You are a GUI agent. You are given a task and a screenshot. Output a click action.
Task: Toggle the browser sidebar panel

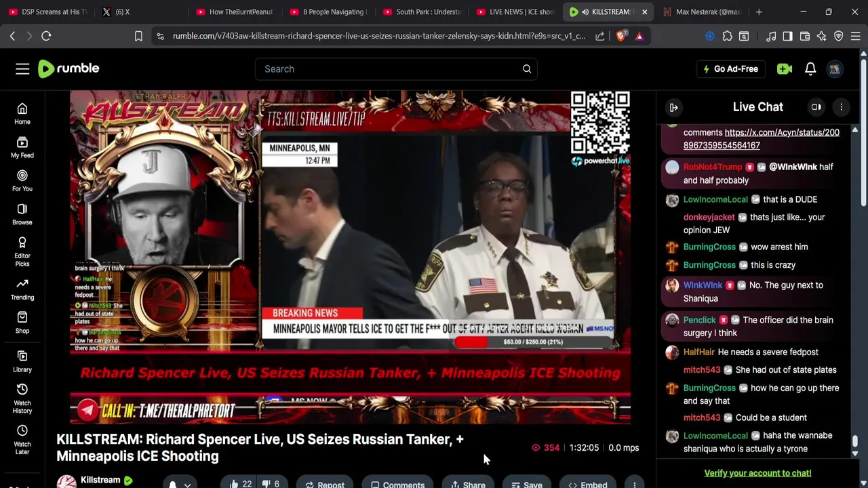787,36
